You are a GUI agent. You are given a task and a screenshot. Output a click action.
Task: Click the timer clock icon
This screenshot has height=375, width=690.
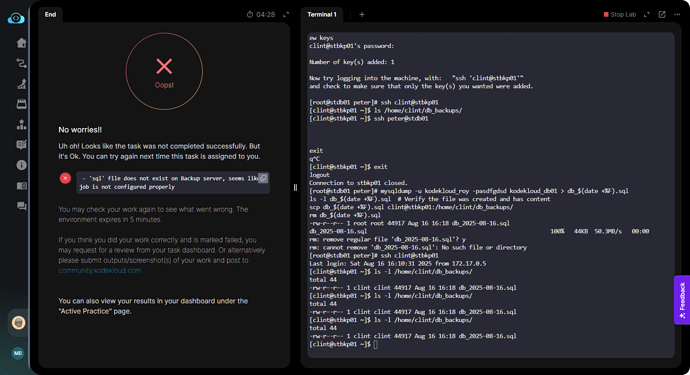tap(250, 15)
